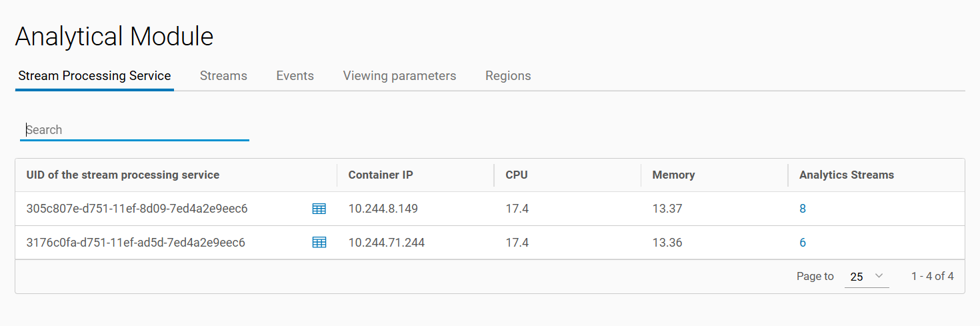Click table icon for service 3176c0fa
The image size is (980, 326).
click(x=319, y=243)
